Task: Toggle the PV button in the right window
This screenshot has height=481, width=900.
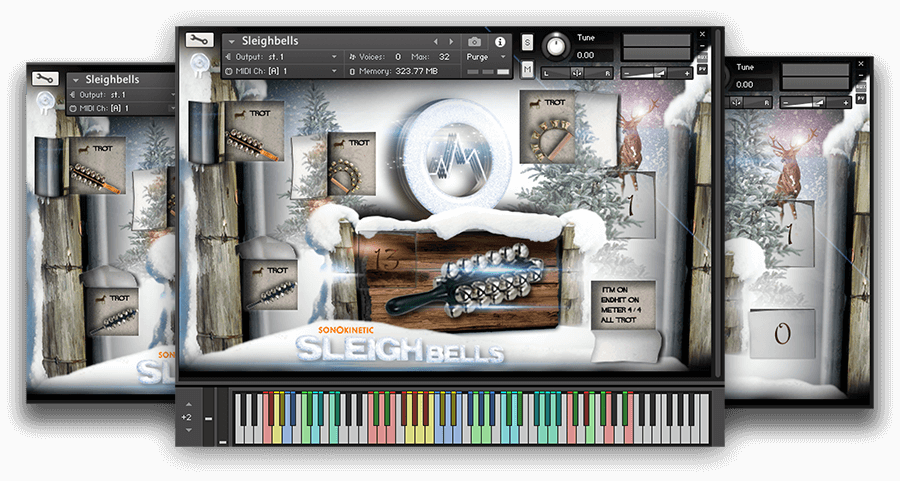Action: [x=861, y=99]
